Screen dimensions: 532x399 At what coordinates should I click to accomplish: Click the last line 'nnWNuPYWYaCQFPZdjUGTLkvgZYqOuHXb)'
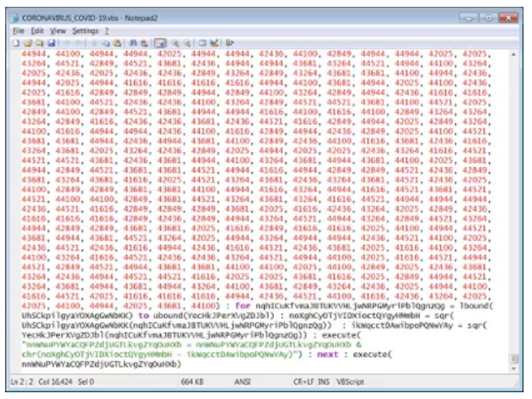(101, 364)
